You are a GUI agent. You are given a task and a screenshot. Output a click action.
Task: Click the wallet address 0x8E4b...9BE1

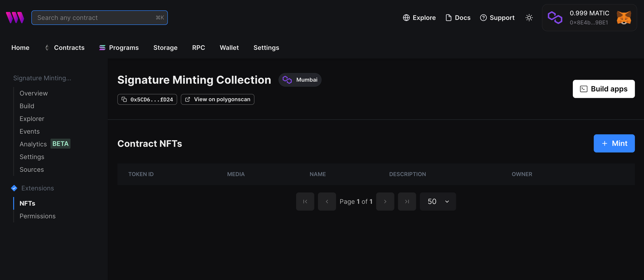tap(589, 23)
